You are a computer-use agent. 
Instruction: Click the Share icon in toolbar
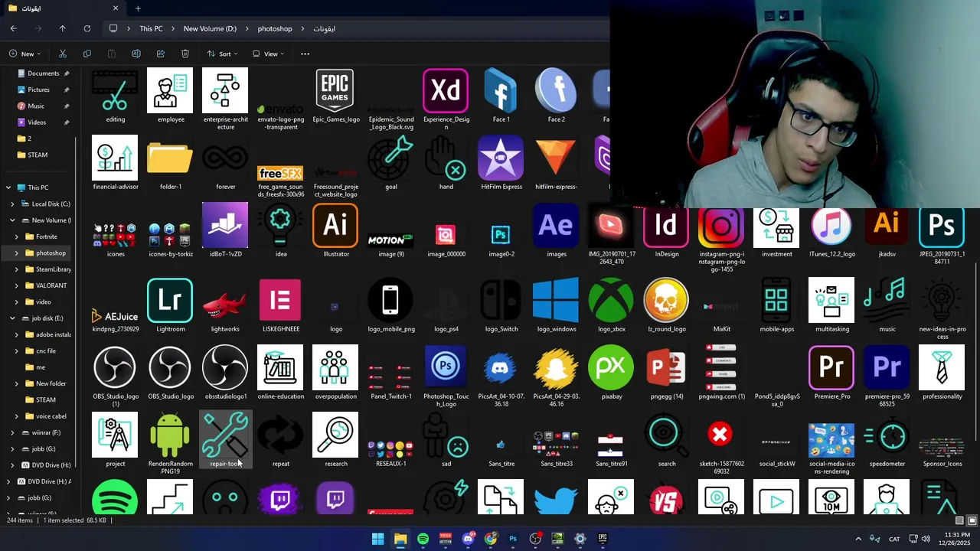(x=161, y=54)
